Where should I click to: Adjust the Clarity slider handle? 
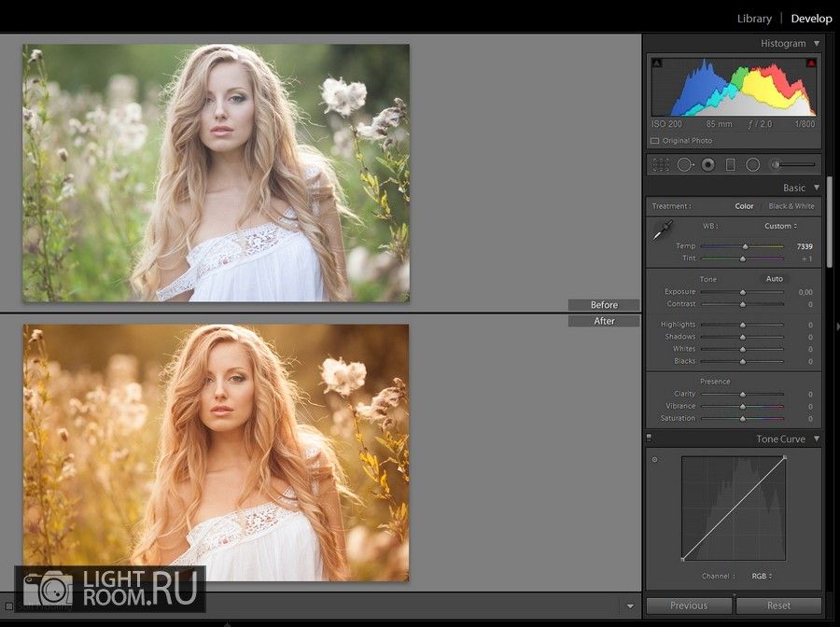point(743,394)
